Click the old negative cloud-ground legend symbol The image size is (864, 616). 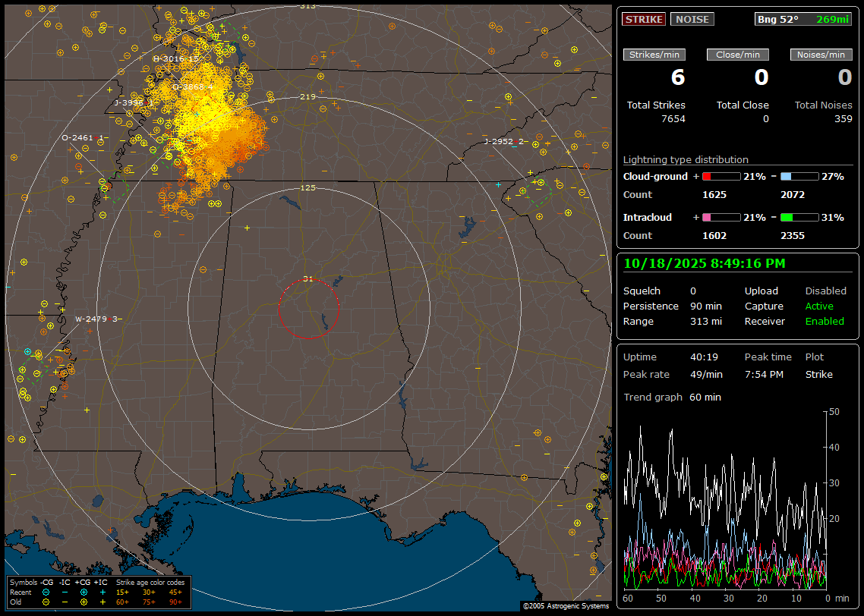(46, 602)
